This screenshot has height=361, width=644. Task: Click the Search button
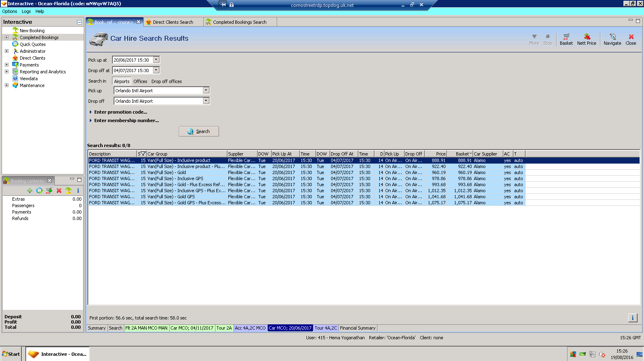coord(199,131)
